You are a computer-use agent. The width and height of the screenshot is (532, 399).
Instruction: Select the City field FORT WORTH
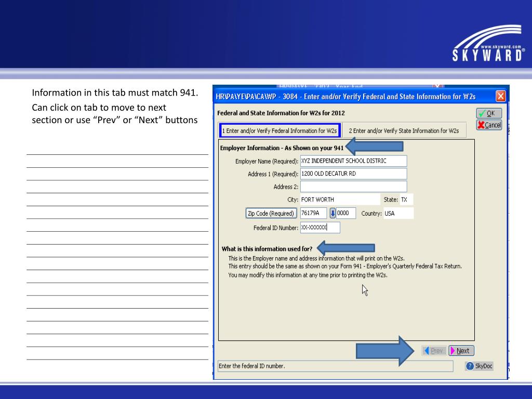pyautogui.click(x=340, y=199)
